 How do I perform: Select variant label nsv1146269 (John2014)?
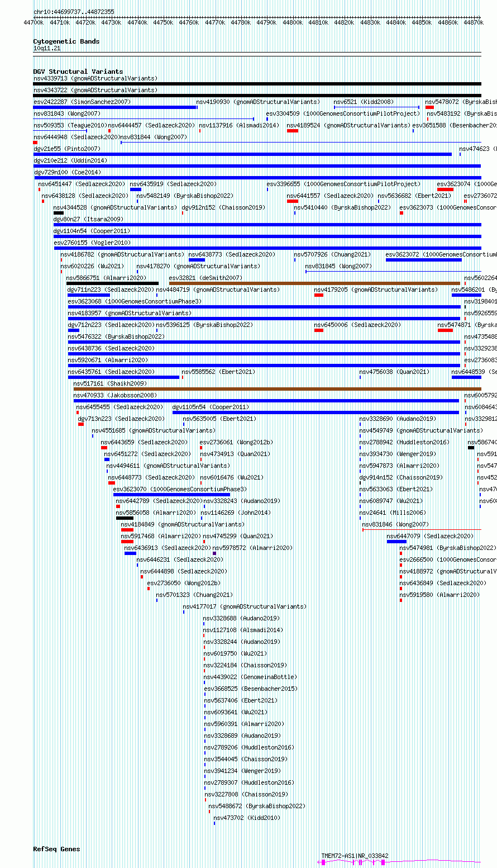click(235, 513)
